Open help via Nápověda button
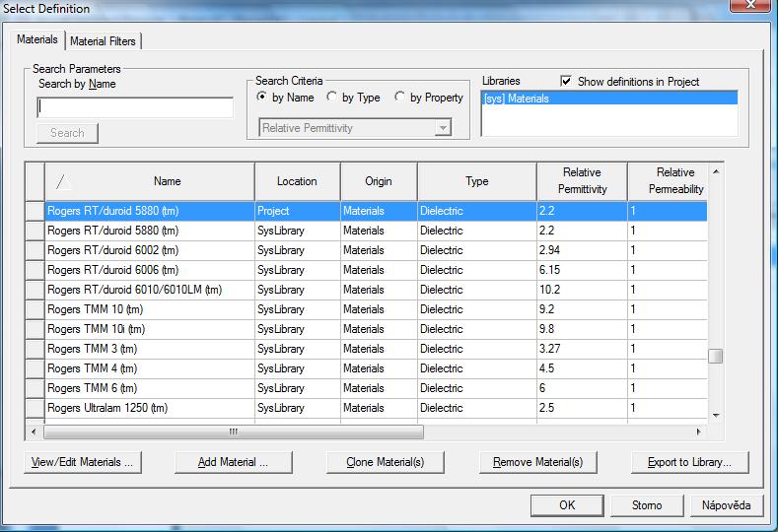This screenshot has width=778, height=532. tap(727, 505)
